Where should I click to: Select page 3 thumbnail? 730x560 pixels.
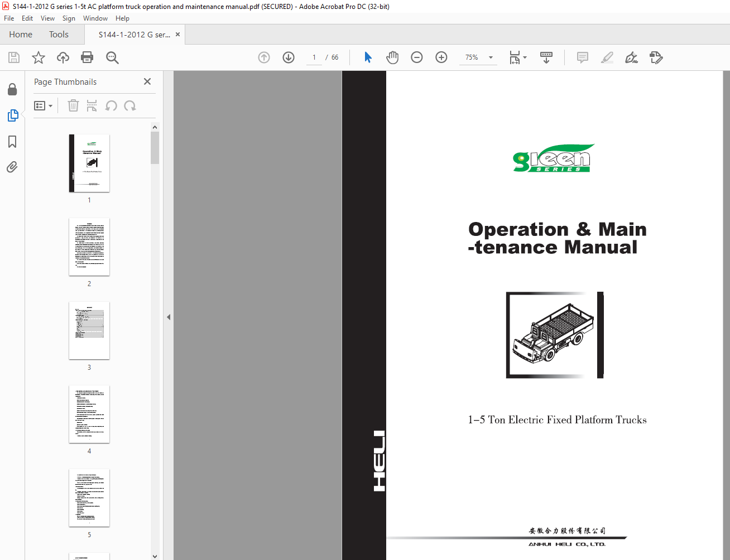[x=89, y=331]
